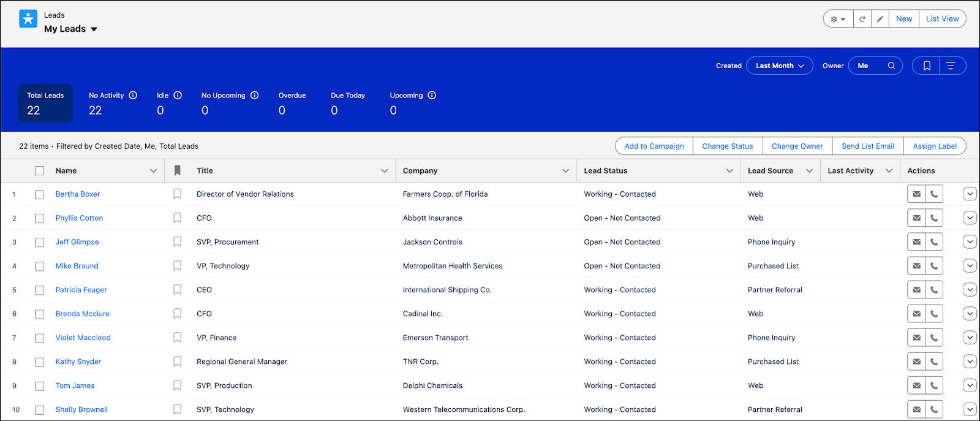980x421 pixels.
Task: Click the Leads star icon
Action: pos(28,19)
